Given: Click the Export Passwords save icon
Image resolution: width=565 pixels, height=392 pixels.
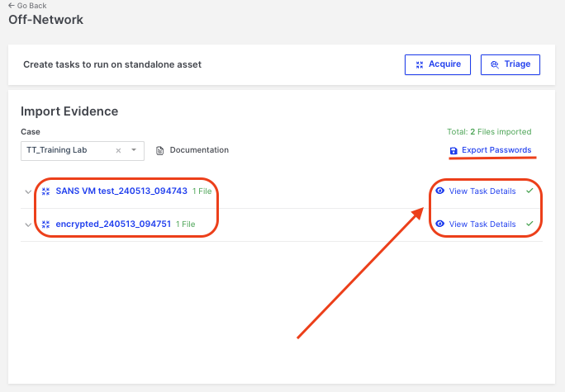Looking at the screenshot, I should (453, 150).
